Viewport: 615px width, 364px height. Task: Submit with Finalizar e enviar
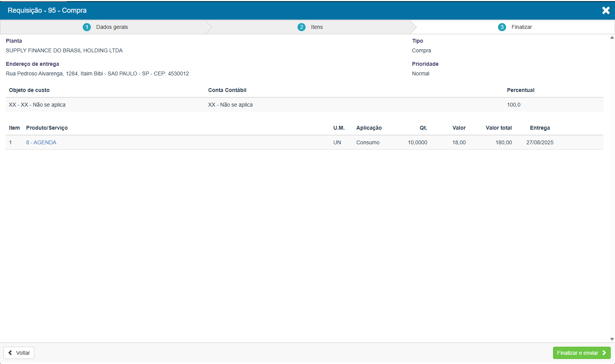(x=581, y=353)
